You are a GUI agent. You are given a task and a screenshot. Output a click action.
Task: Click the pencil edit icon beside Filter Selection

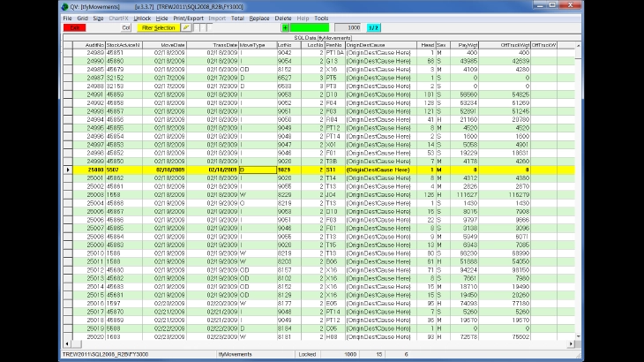(186, 28)
